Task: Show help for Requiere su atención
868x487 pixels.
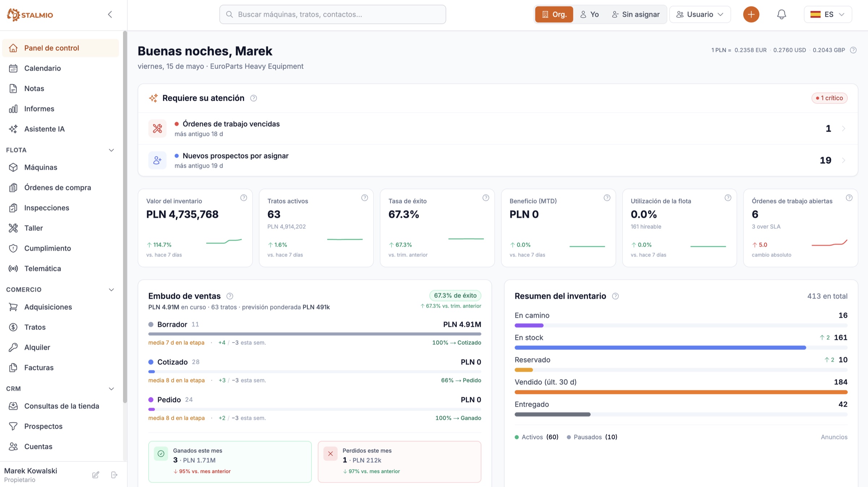Action: point(254,98)
